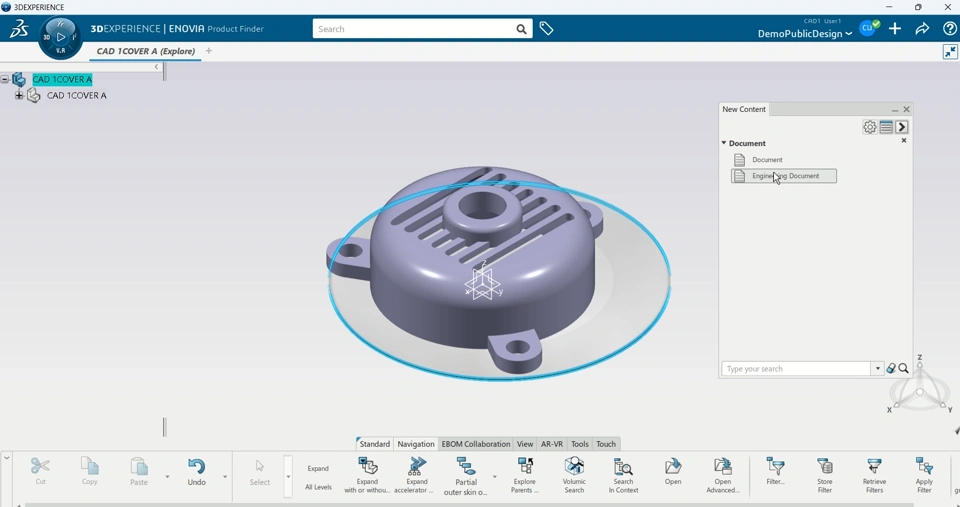Click the collapse-fullscreen icon at top right
960x507 pixels.
[950, 52]
